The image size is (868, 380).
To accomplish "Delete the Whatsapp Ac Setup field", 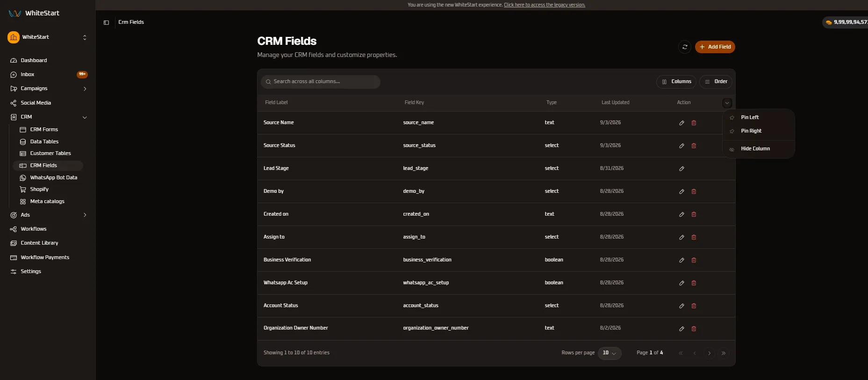I will (x=694, y=283).
